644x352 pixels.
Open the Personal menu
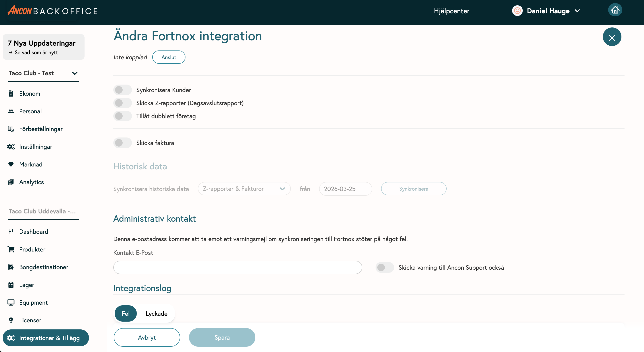click(x=30, y=111)
